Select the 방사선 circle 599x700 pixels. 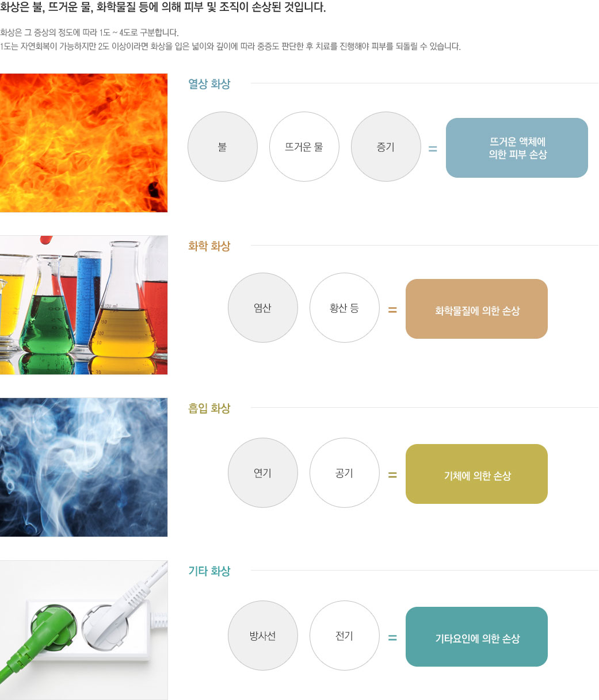[263, 636]
